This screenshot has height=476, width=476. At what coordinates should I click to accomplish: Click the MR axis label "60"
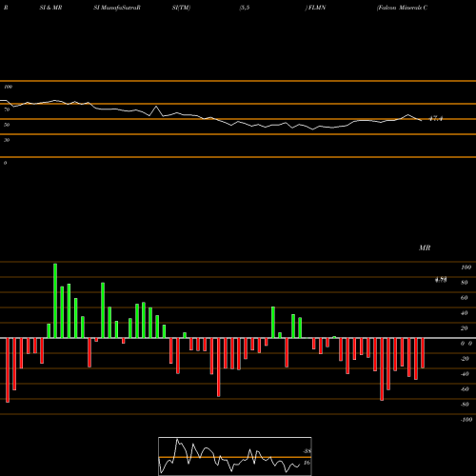[x=465, y=298]
